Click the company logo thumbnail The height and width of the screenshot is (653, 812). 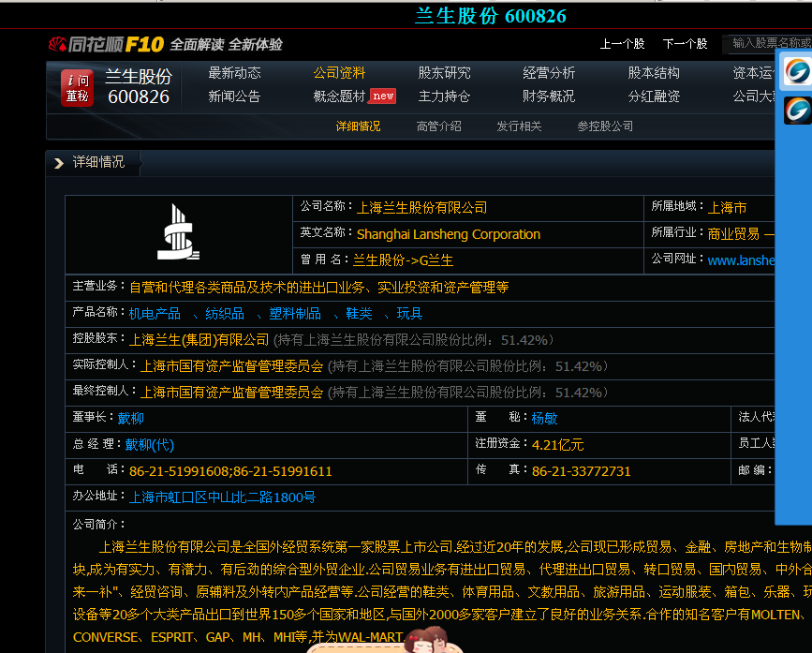[x=179, y=232]
